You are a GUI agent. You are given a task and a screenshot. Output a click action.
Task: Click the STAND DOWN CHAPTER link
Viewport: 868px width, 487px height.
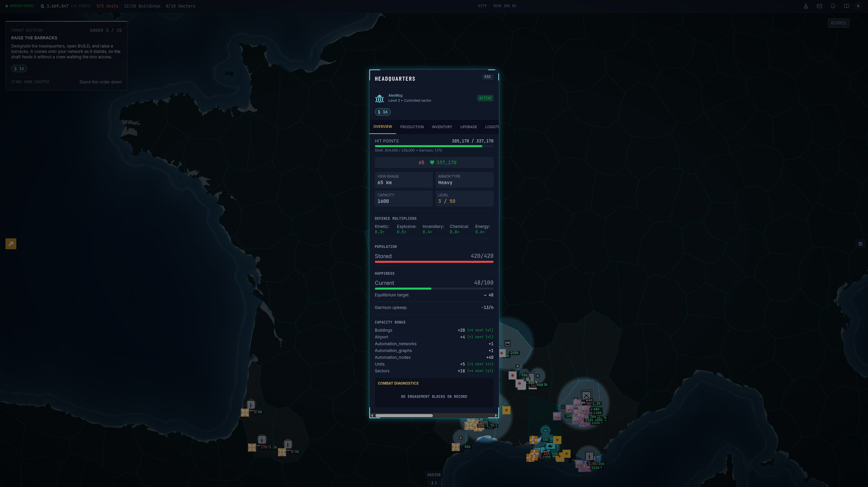30,82
